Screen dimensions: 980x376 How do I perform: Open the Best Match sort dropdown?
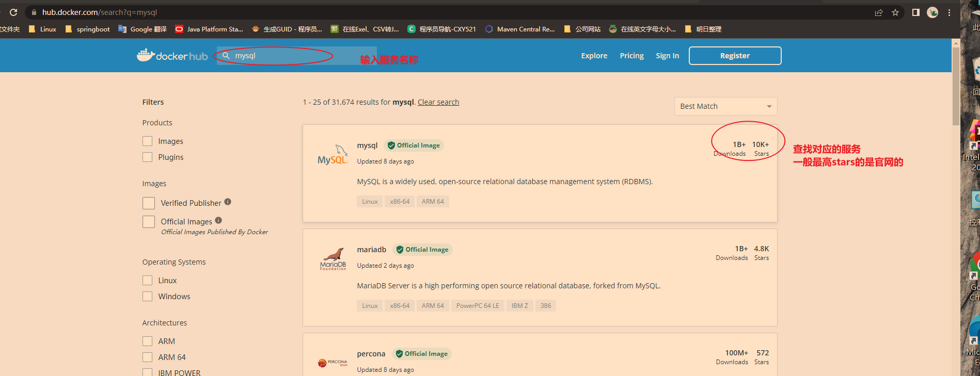pyautogui.click(x=725, y=106)
